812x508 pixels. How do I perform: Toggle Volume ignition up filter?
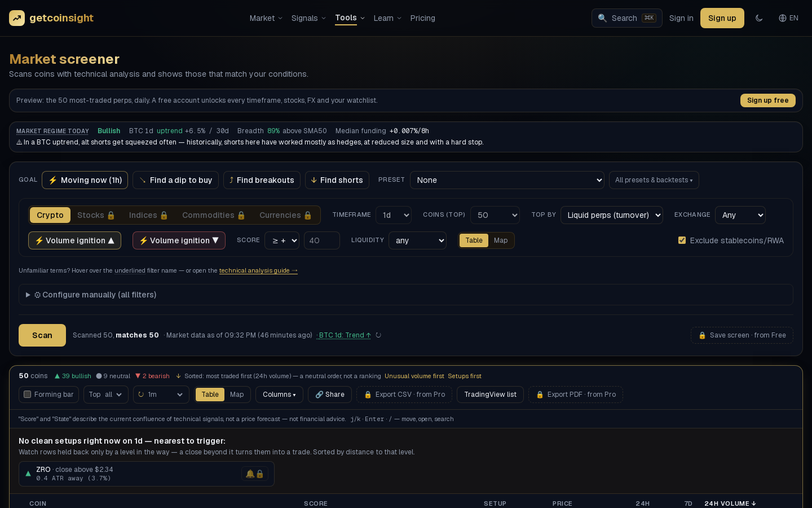tap(74, 240)
